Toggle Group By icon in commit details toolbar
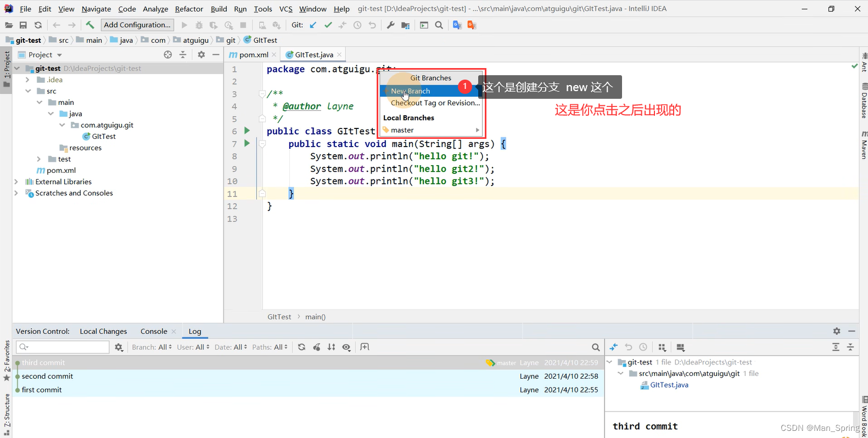The width and height of the screenshot is (868, 438). pos(662,347)
